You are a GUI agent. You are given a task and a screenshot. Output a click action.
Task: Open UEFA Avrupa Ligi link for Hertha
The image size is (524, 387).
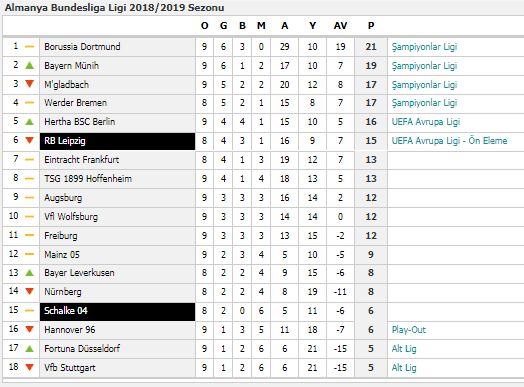coord(426,122)
